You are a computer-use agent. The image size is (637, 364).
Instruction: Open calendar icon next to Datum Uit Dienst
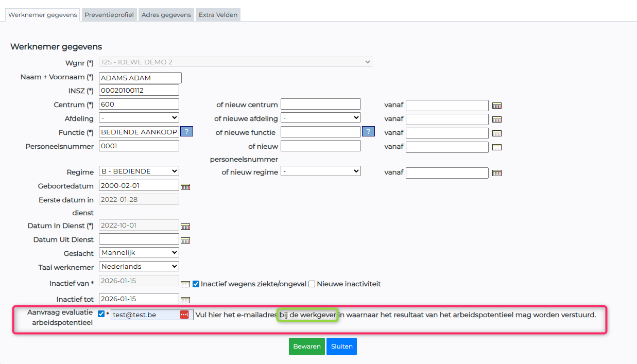(185, 240)
